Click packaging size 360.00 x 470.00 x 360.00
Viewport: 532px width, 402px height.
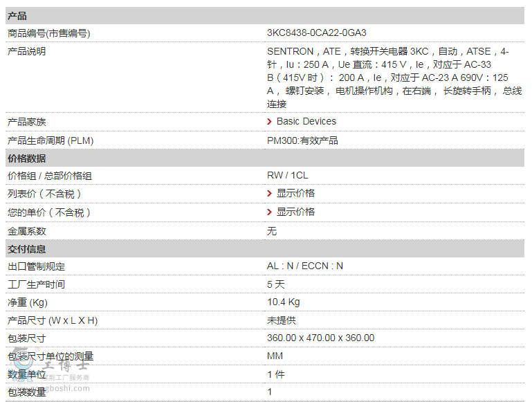click(x=320, y=338)
